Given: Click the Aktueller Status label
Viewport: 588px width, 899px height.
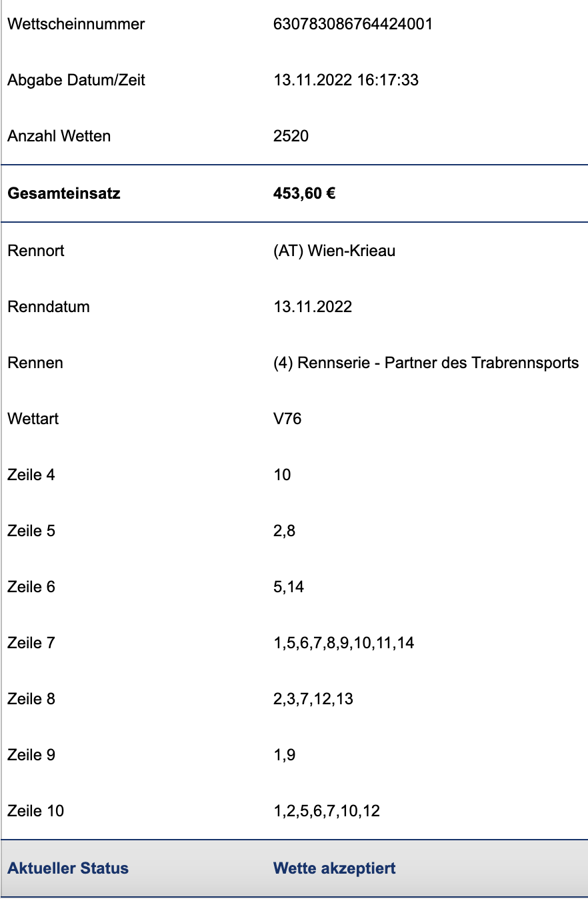Looking at the screenshot, I should (x=68, y=868).
